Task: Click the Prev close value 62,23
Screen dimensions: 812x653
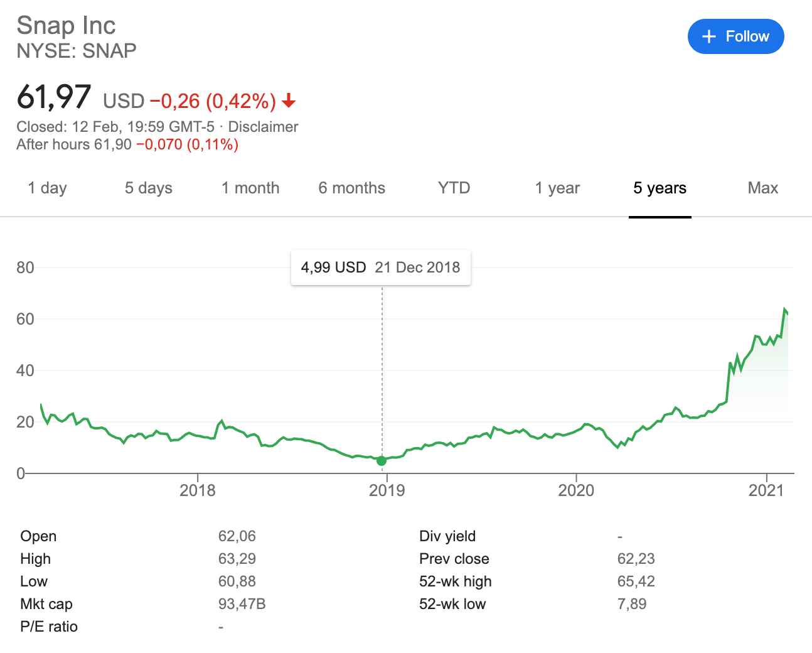Action: [636, 559]
